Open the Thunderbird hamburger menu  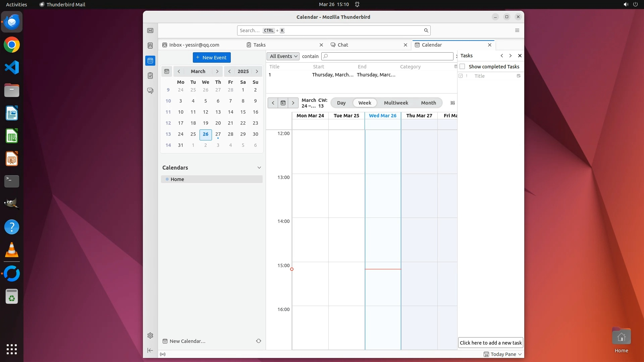[x=517, y=31]
